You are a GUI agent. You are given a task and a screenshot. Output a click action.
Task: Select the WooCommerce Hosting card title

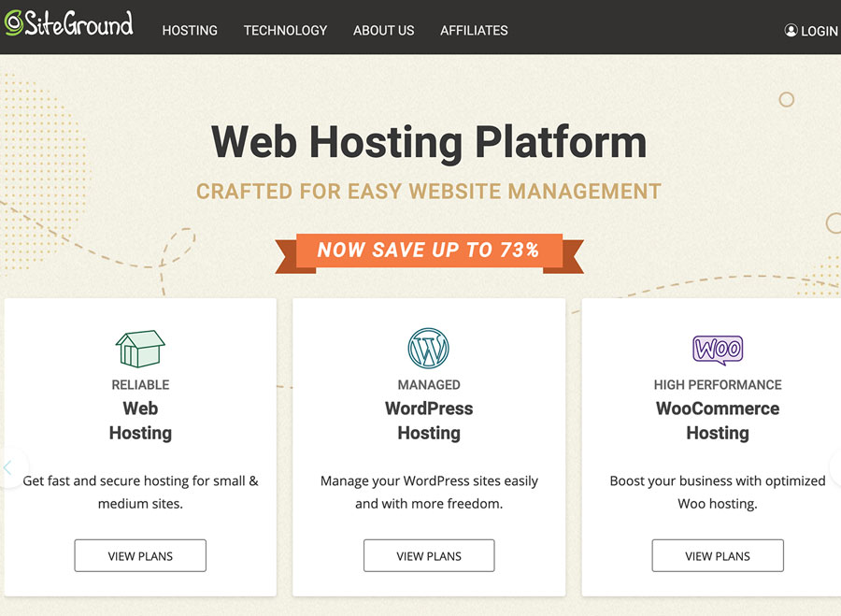pos(718,421)
